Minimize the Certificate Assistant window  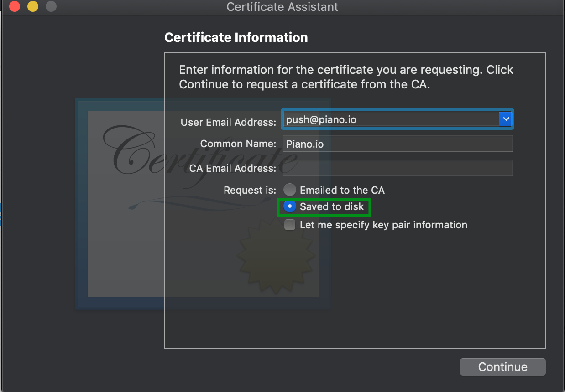pyautogui.click(x=33, y=7)
